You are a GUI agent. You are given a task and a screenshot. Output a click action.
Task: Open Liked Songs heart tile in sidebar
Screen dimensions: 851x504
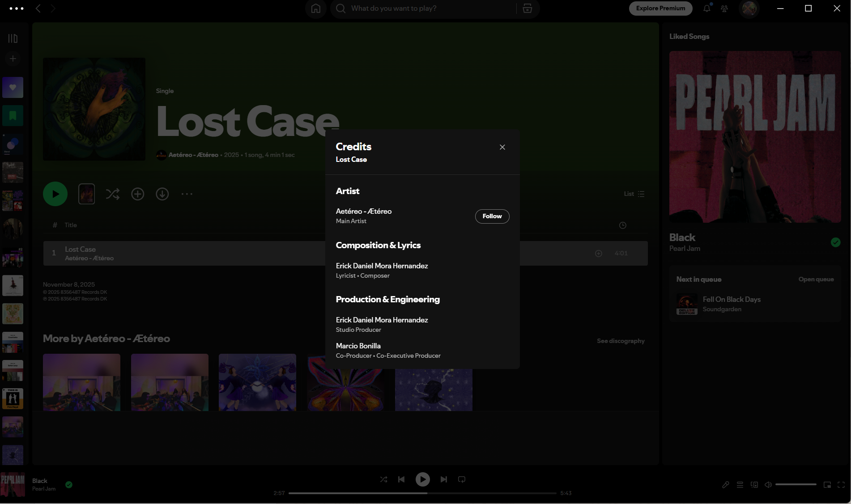(x=13, y=87)
